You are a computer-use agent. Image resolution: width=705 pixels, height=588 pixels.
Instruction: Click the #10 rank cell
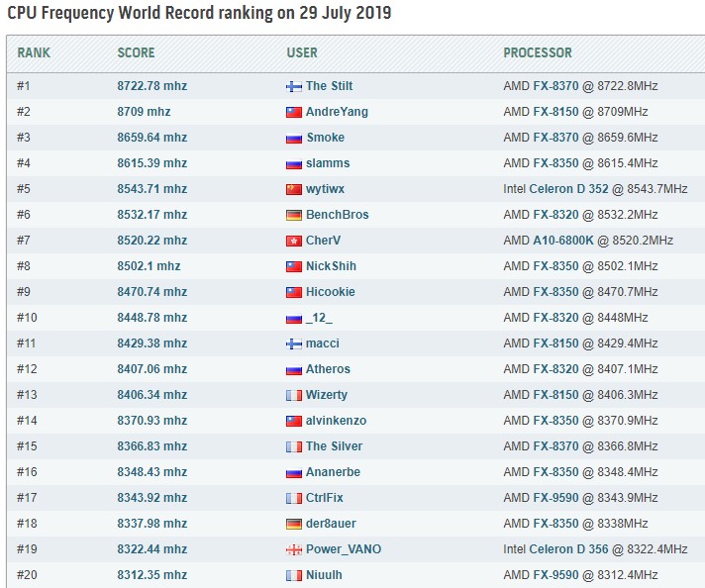tap(27, 318)
